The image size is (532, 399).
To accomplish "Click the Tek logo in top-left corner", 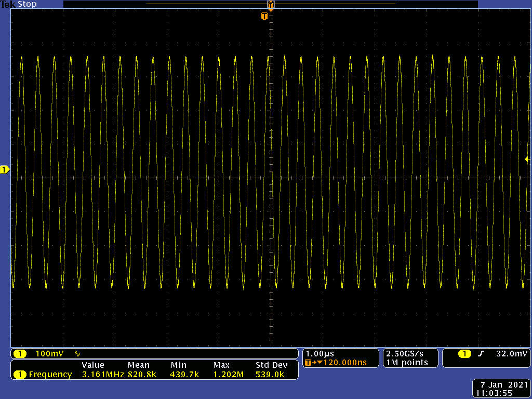I will point(8,4).
